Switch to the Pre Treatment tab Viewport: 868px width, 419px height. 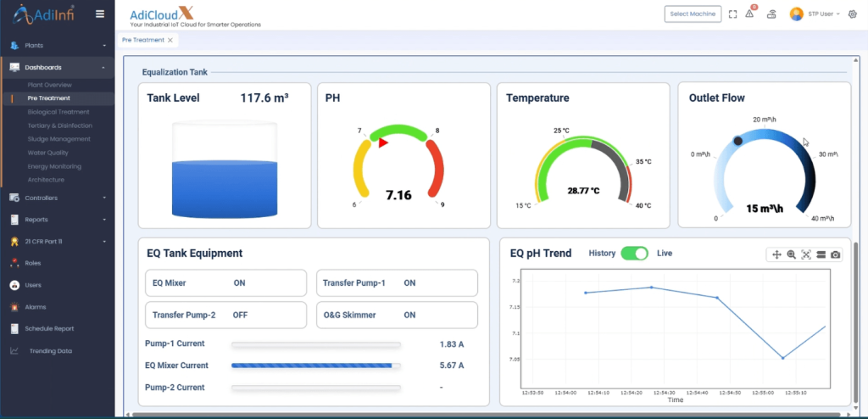click(142, 40)
